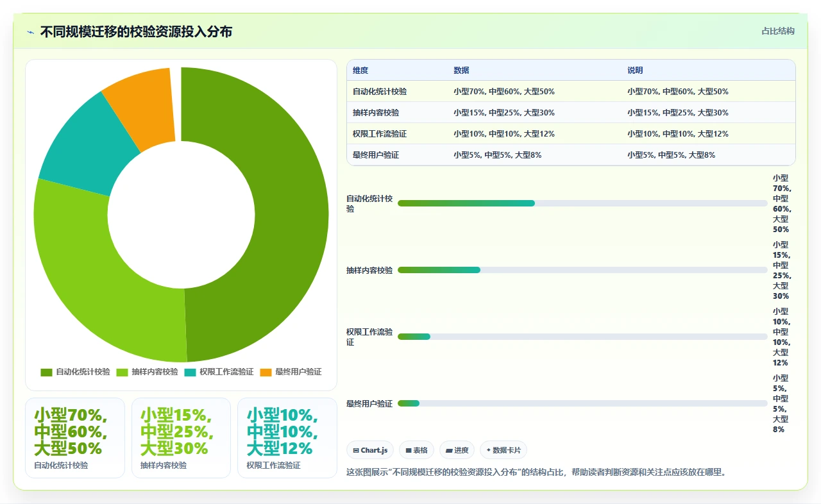Click the 占比结构 label in the header
Image resolution: width=821 pixels, height=504 pixels.
coord(777,31)
